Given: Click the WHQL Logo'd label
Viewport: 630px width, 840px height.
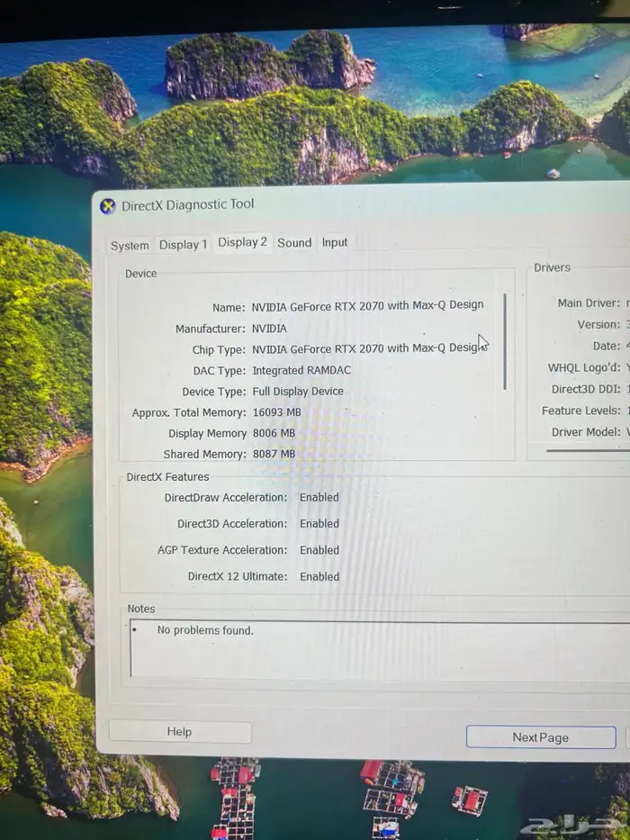Looking at the screenshot, I should tap(584, 367).
